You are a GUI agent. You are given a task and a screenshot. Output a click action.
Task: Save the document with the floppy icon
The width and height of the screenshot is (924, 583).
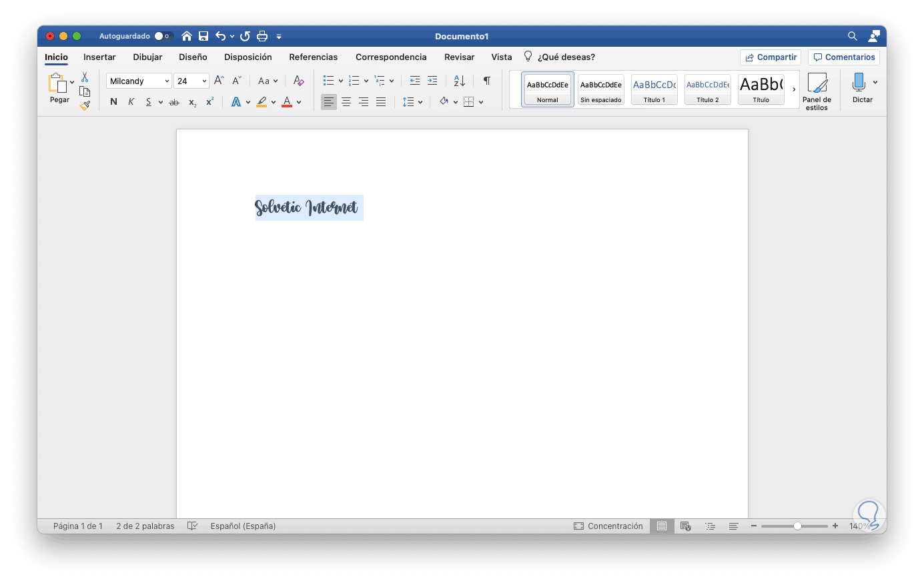[203, 36]
